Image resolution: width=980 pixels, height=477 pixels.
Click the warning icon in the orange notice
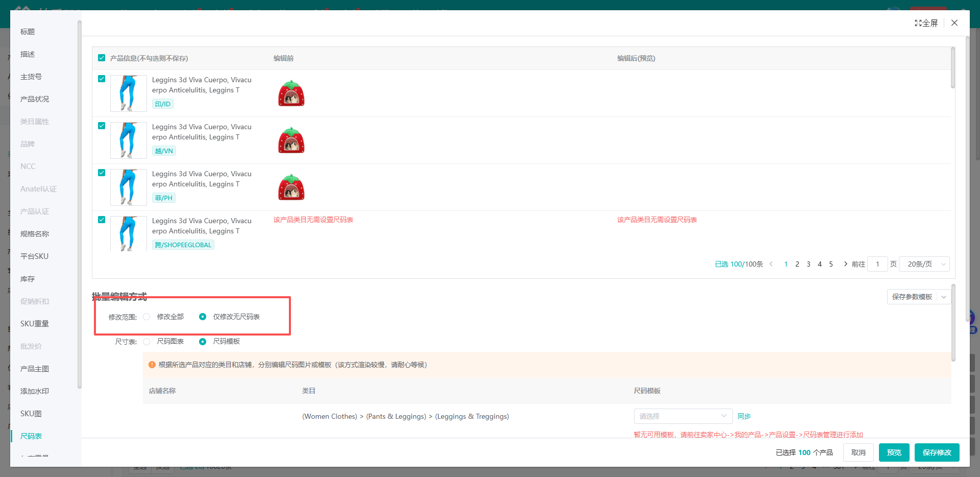click(152, 365)
